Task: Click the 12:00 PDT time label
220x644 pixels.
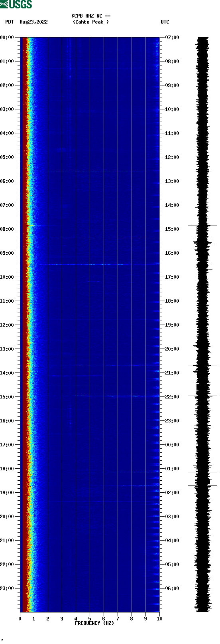Action: [x=7, y=325]
